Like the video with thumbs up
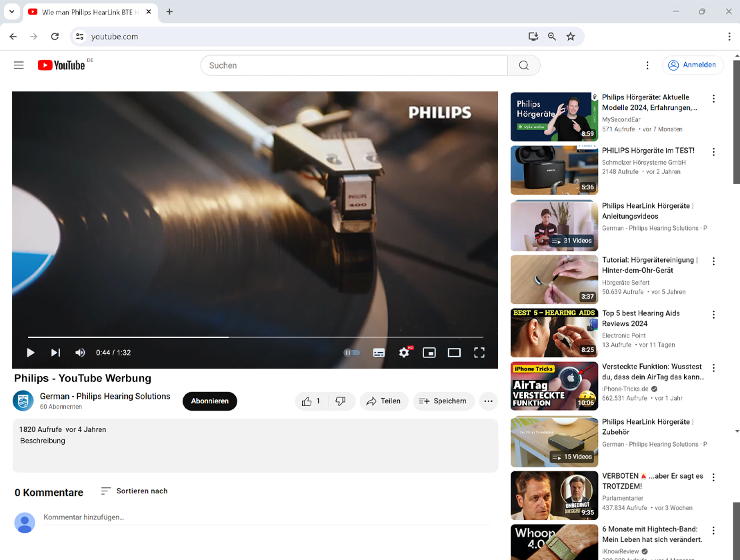The width and height of the screenshot is (740, 560). [x=311, y=401]
